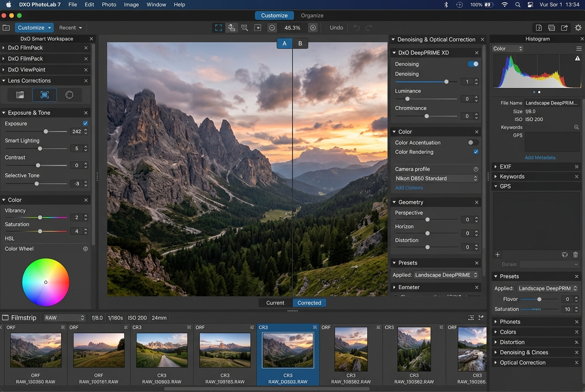Uncheck the Color Rendering checkbox
Image resolution: width=585 pixels, height=392 pixels.
(x=476, y=152)
